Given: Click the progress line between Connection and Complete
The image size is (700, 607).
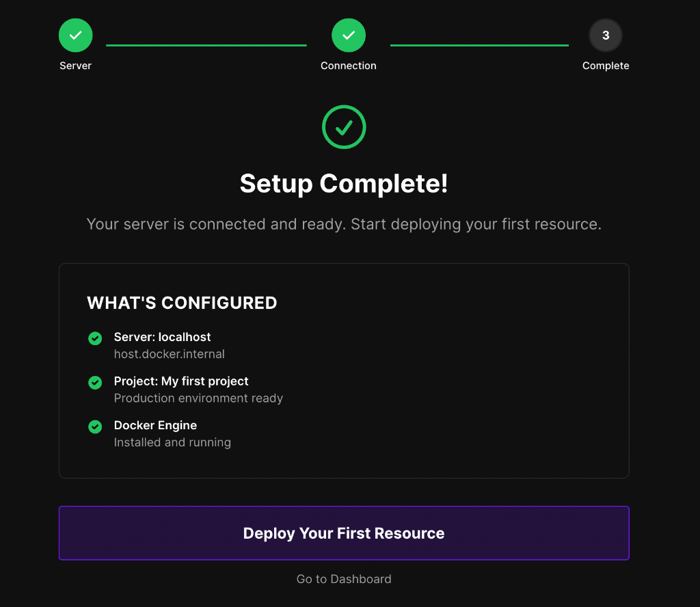Looking at the screenshot, I should click(479, 46).
